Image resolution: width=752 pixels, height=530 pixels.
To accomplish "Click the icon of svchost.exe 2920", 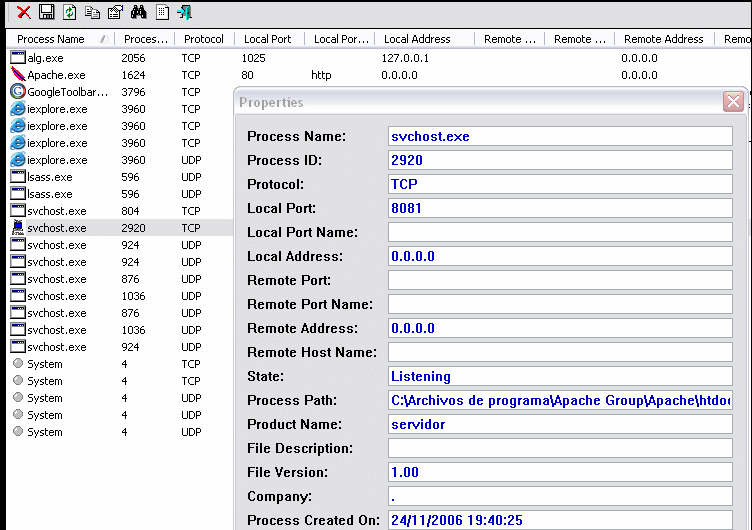I will click(x=18, y=227).
